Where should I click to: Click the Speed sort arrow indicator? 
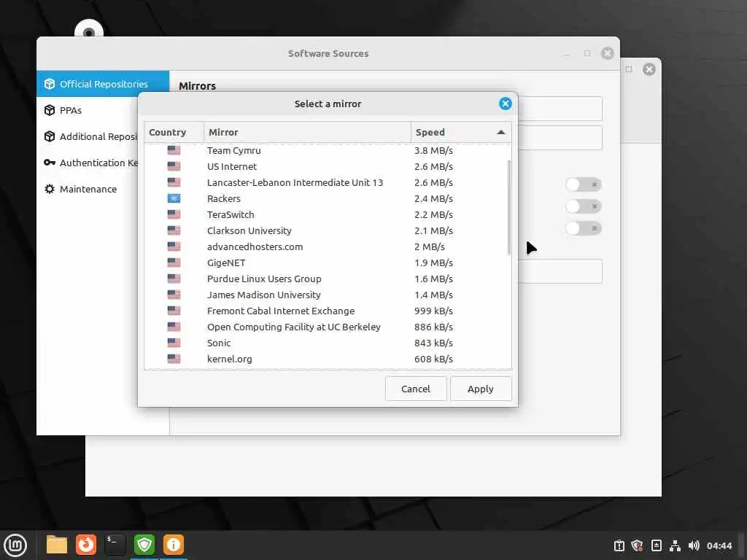[500, 132]
